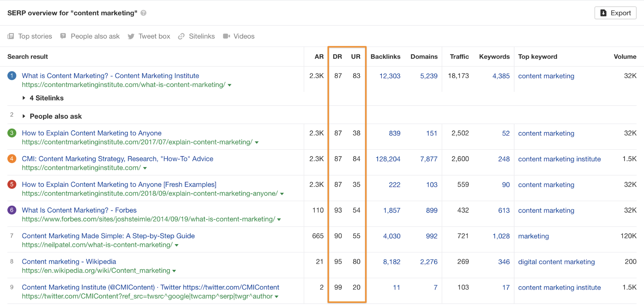Open dropdown arrow beside Forbes URL
The image size is (644, 306).
(x=279, y=219)
